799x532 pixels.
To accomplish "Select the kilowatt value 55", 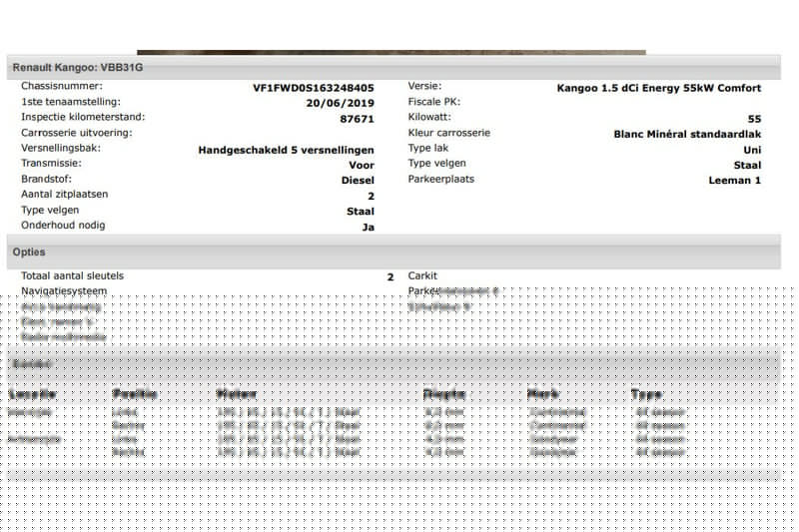I will [x=754, y=119].
